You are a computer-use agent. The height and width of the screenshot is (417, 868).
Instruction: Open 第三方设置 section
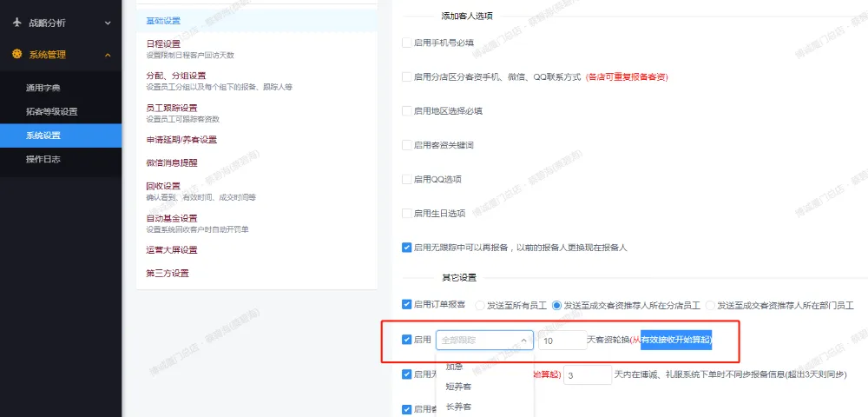pyautogui.click(x=168, y=273)
